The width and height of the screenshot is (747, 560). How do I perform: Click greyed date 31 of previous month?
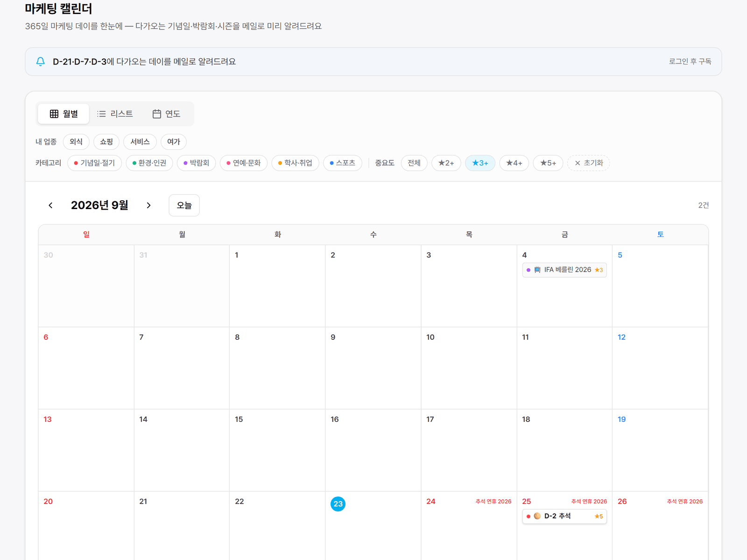pyautogui.click(x=143, y=255)
